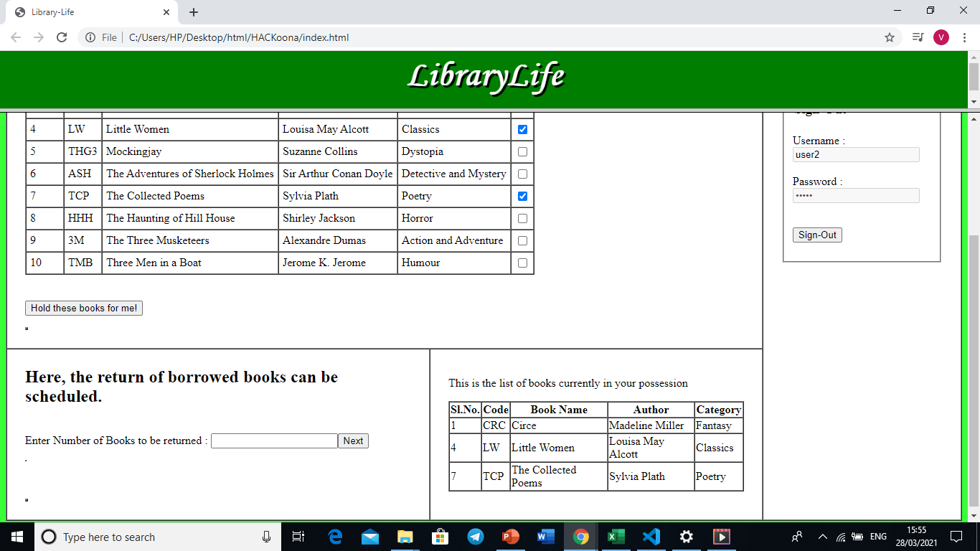The width and height of the screenshot is (980, 551).
Task: Click Sir Arthur Conan Doyle author cell
Action: (x=338, y=174)
